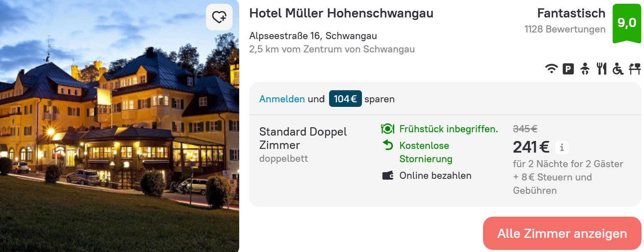Image resolution: width=644 pixels, height=252 pixels.
Task: Click the breakfast included icon
Action: coord(387,129)
